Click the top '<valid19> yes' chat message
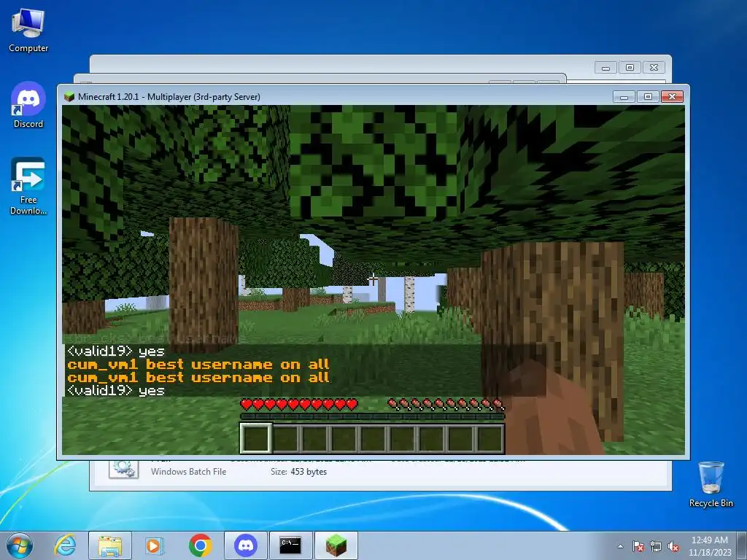 tap(116, 351)
